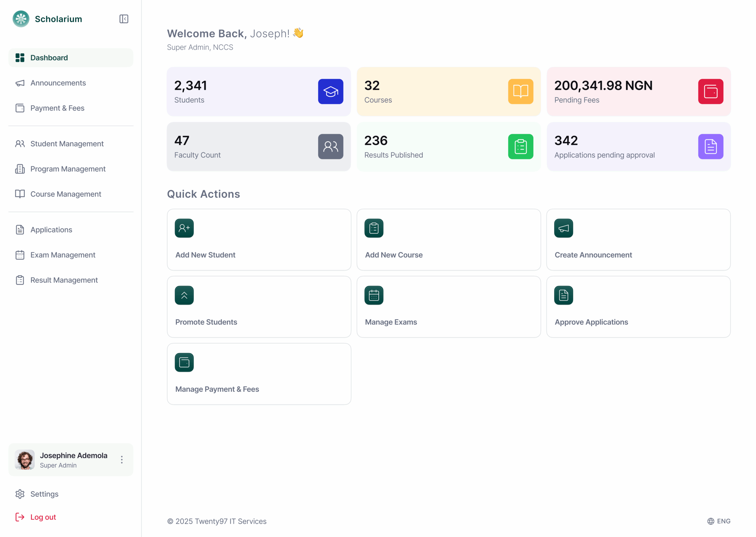The image size is (756, 537).
Task: Click Create Announcement quick action
Action: click(x=638, y=240)
